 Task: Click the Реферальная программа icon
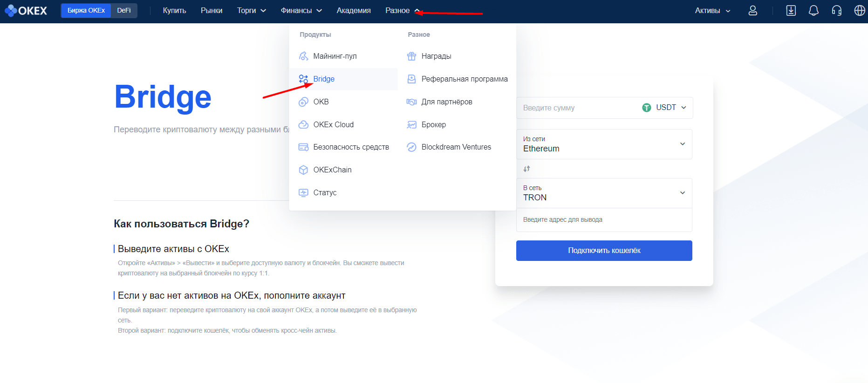click(x=411, y=79)
